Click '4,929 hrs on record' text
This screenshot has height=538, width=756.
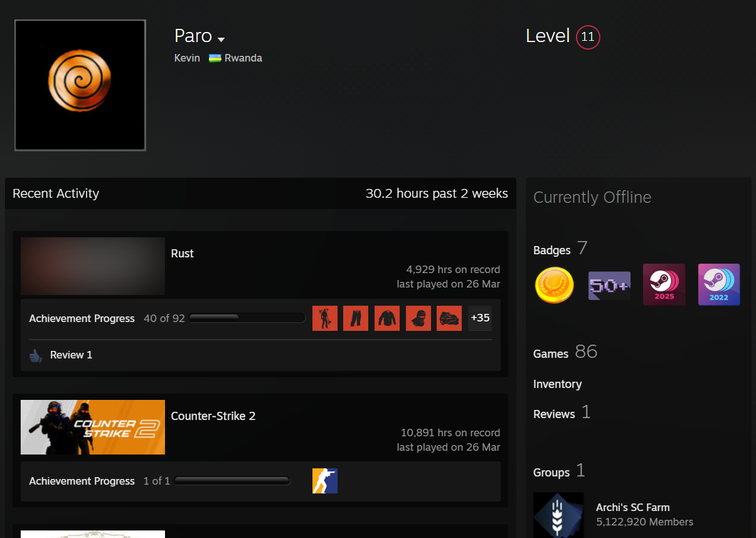coord(453,269)
